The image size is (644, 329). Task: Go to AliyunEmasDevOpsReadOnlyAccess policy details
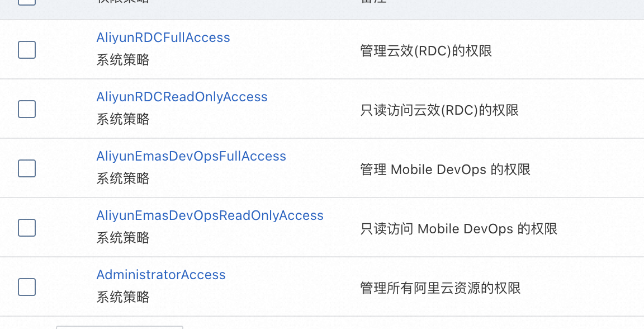(210, 215)
